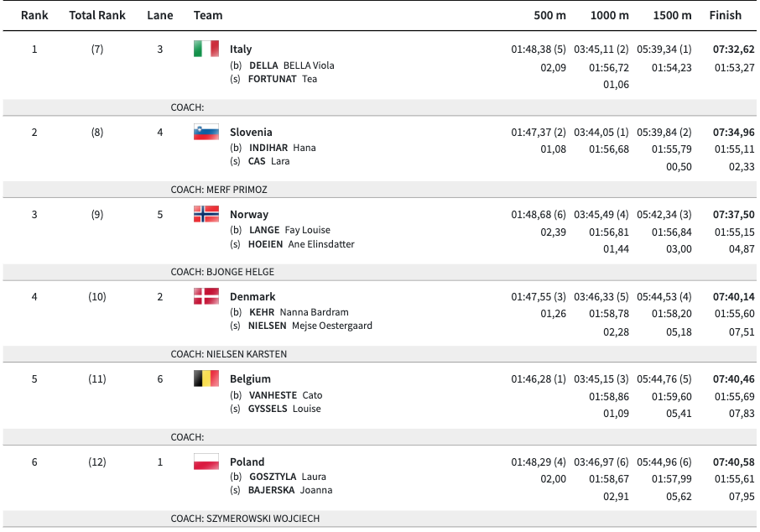The width and height of the screenshot is (760, 532).
Task: Select the Rank column header
Action: click(34, 15)
